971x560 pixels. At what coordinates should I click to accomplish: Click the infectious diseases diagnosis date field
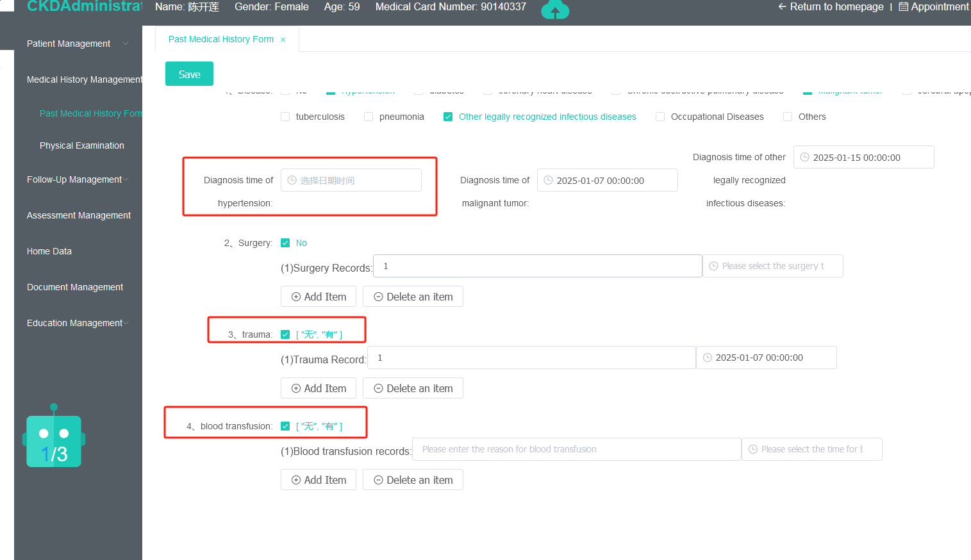(864, 157)
